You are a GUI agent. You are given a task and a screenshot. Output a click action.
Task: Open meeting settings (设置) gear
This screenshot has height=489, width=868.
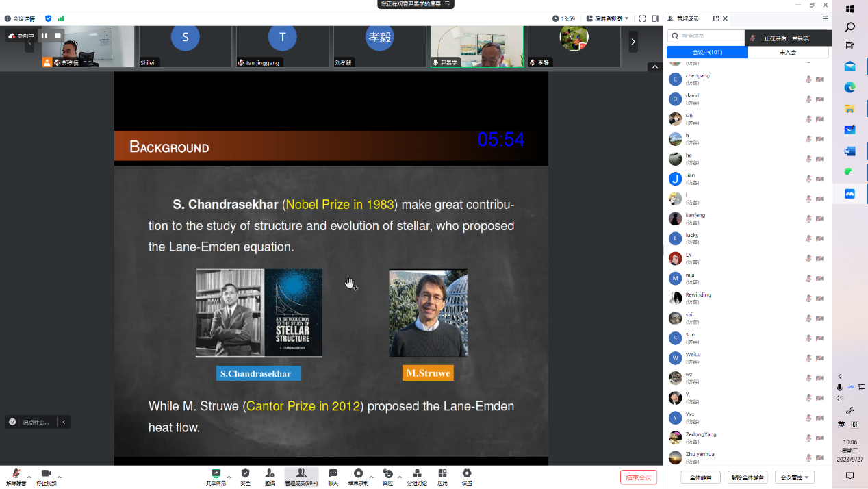coord(467,476)
